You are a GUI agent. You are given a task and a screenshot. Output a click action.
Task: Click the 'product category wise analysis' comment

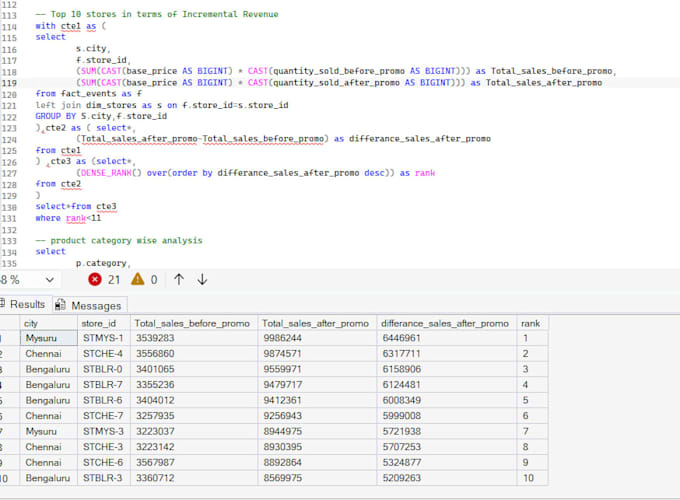[x=119, y=241]
